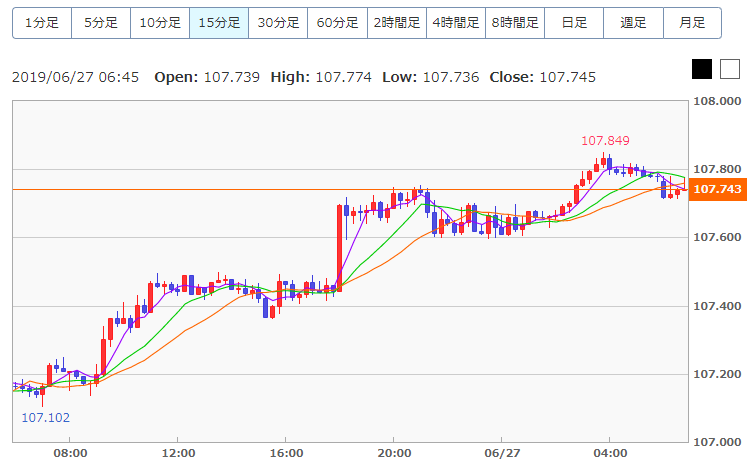Pick the black chart theme swatch
755x468 pixels.
pos(702,69)
